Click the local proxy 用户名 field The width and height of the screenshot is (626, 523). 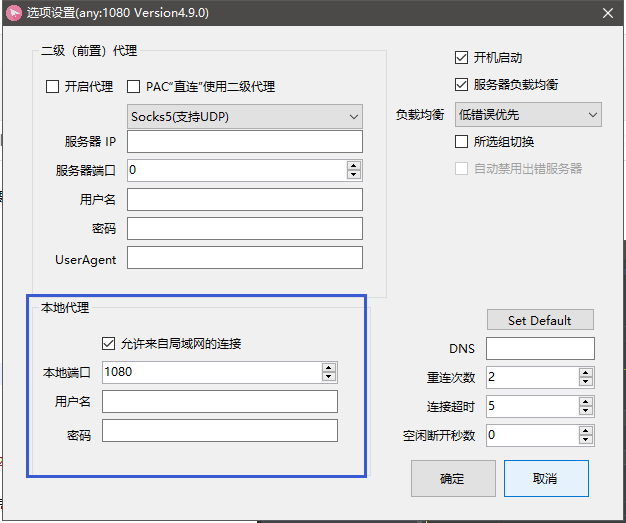click(220, 401)
